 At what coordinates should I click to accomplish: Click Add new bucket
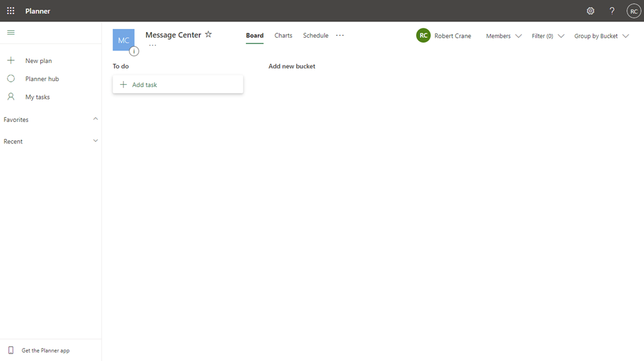pyautogui.click(x=292, y=66)
